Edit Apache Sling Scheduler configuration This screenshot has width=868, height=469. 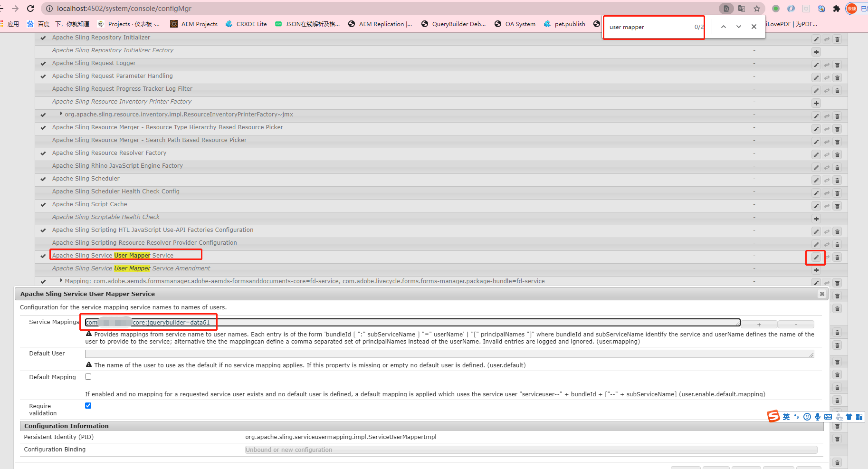[x=816, y=181]
